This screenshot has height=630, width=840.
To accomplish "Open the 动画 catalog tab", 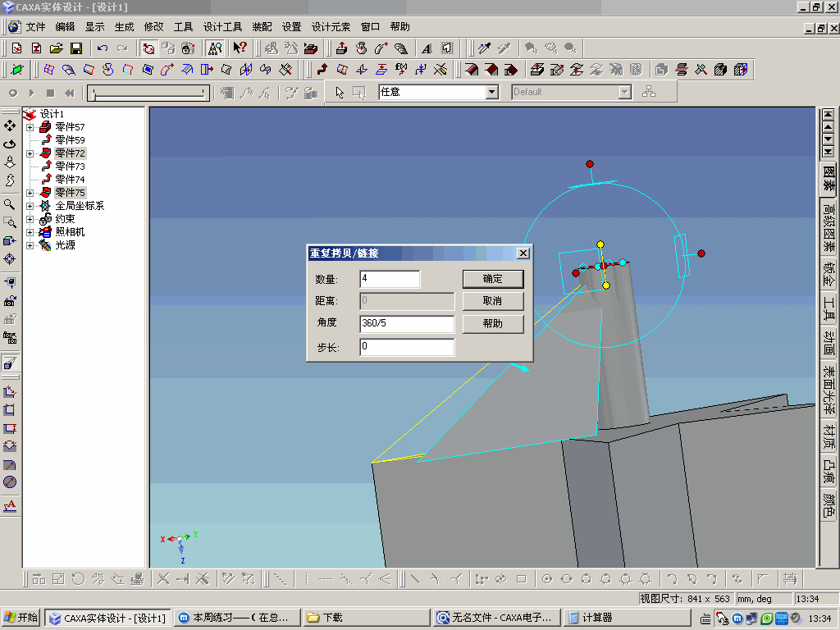I will (x=829, y=342).
